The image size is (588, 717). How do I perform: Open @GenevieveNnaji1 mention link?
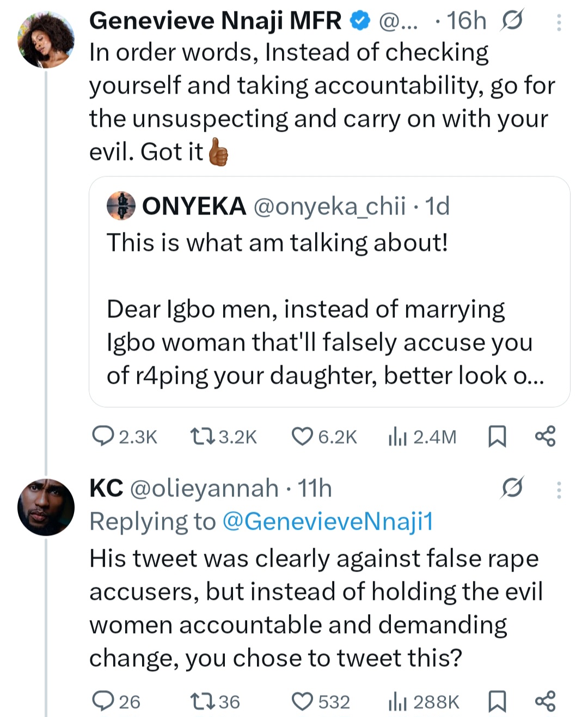(328, 522)
